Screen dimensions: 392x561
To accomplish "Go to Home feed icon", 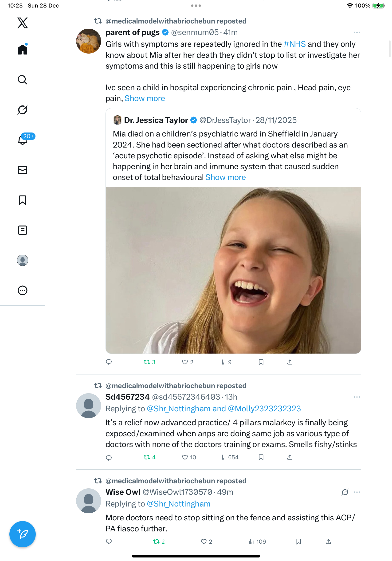I will click(23, 50).
